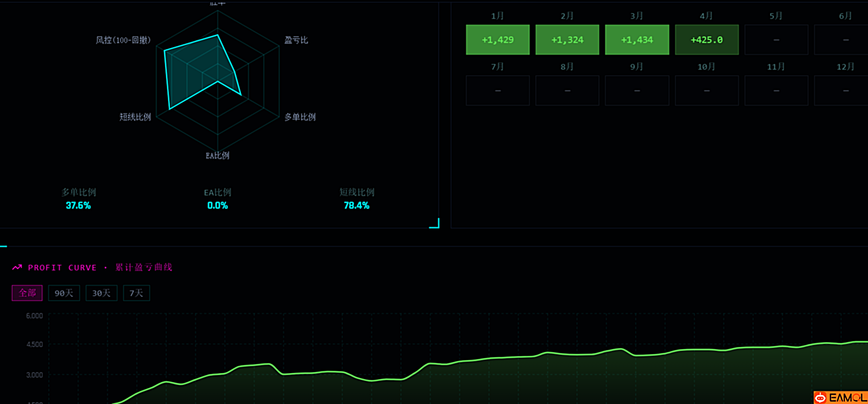Click the 多单比例 37.6% statistic

78,205
